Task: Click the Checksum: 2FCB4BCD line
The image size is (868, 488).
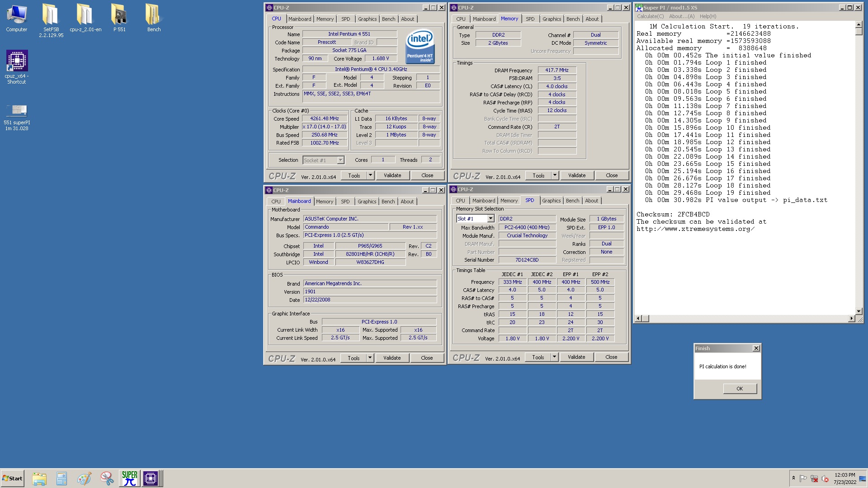Action: [x=673, y=214]
